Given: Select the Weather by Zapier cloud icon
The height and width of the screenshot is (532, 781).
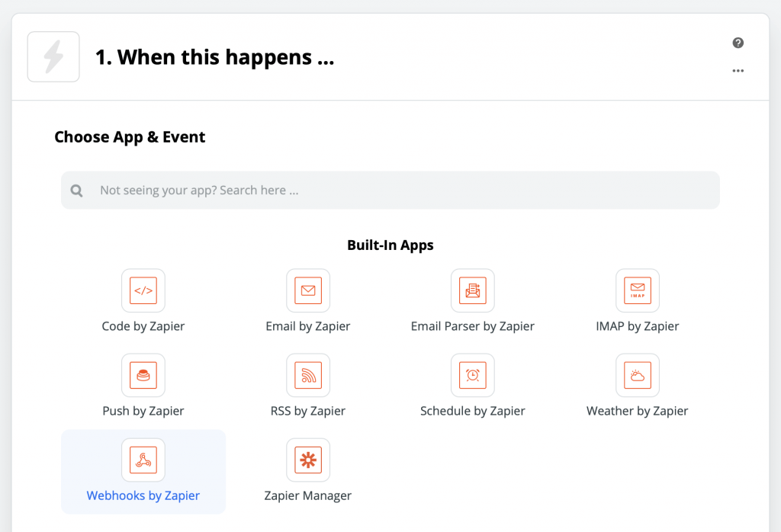Looking at the screenshot, I should tap(638, 375).
